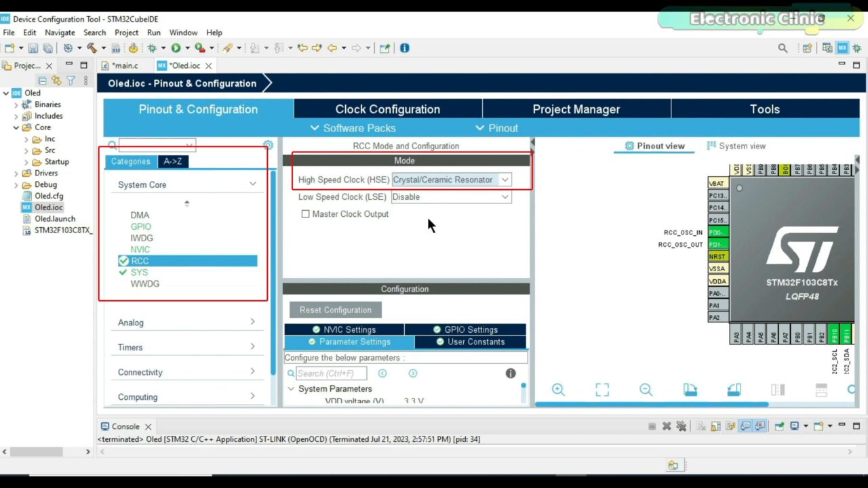The image size is (868, 488).
Task: Open the User Constants tab
Action: (x=471, y=342)
